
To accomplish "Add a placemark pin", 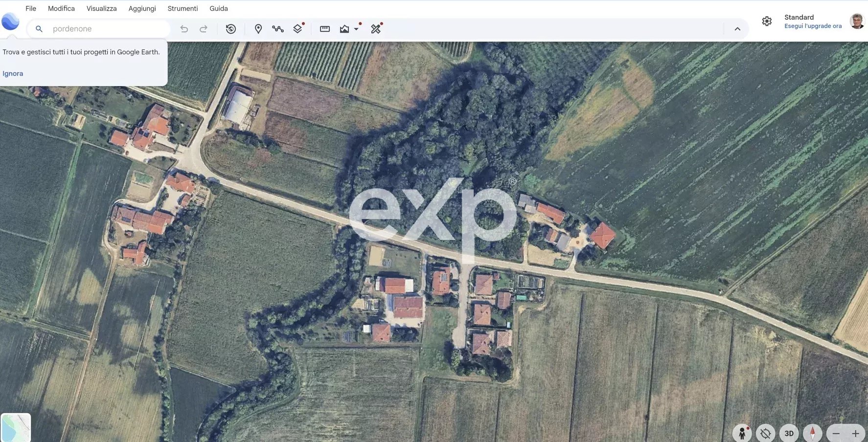I will pos(258,29).
